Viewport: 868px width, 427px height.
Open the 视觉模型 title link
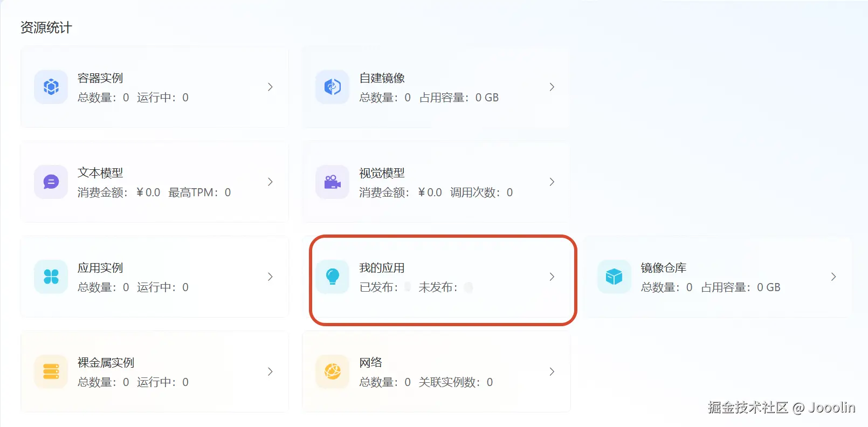382,173
